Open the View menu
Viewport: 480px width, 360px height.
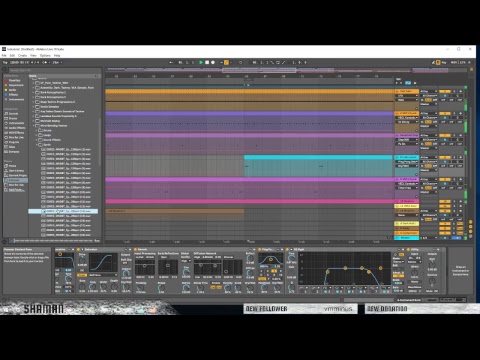point(33,55)
